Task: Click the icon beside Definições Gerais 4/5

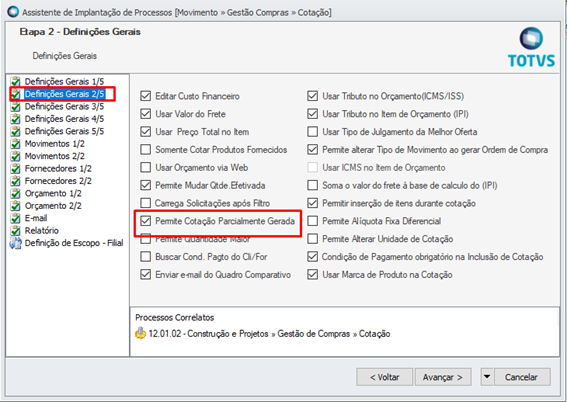Action: pos(15,119)
